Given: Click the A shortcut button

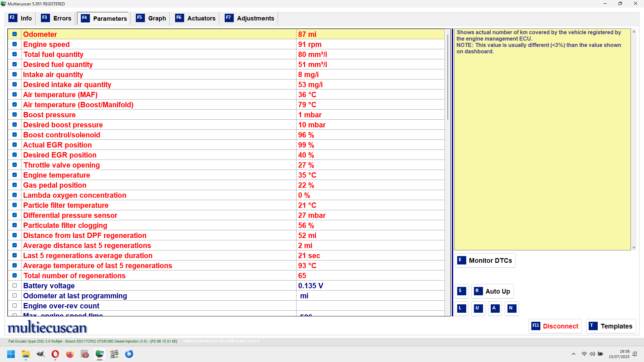Looking at the screenshot, I should tap(495, 308).
